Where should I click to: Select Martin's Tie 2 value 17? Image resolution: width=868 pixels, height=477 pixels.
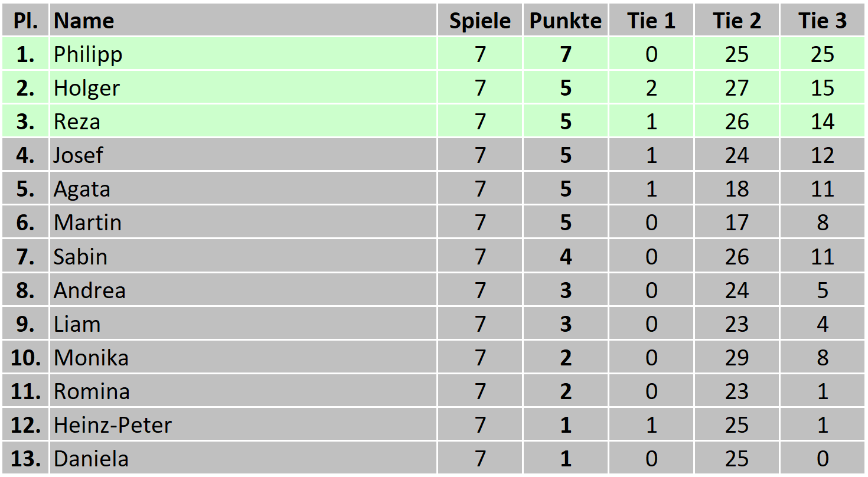[x=736, y=223]
